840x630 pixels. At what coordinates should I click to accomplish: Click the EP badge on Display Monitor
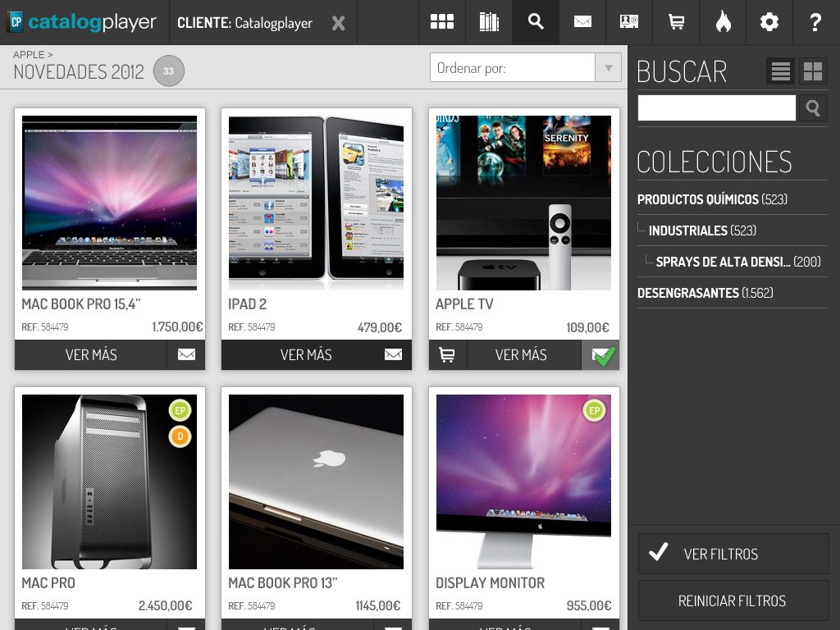[x=594, y=411]
